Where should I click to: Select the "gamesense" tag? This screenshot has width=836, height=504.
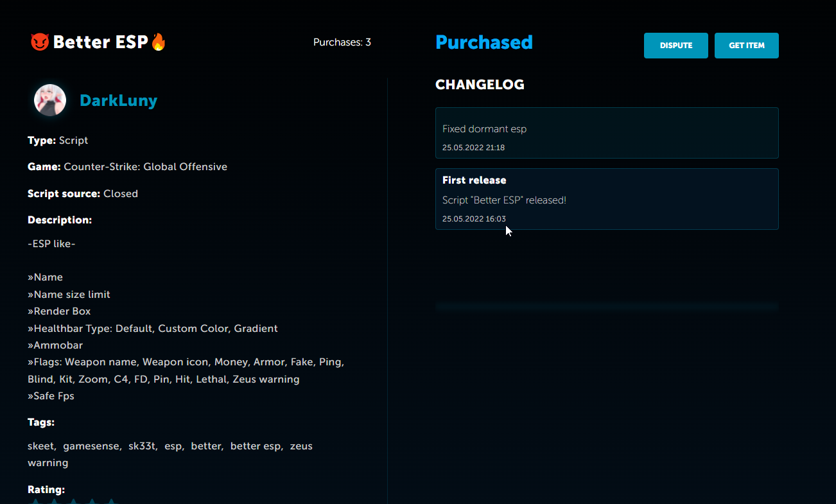tap(92, 446)
